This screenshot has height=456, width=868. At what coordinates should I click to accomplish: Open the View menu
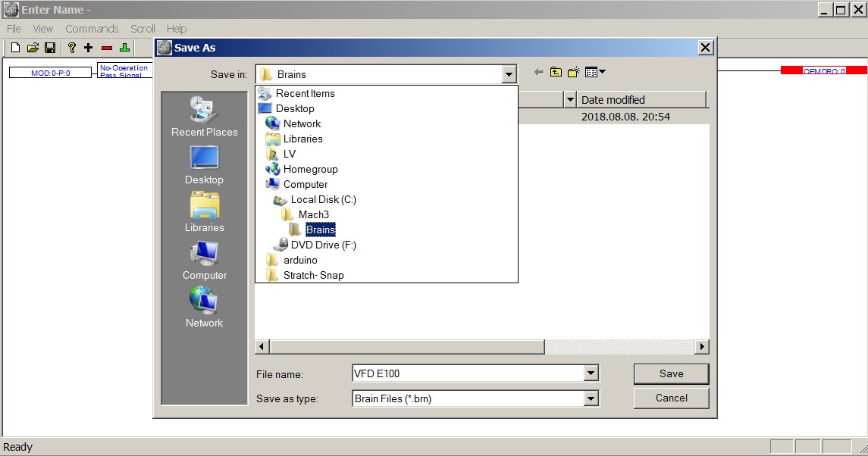pyautogui.click(x=42, y=29)
